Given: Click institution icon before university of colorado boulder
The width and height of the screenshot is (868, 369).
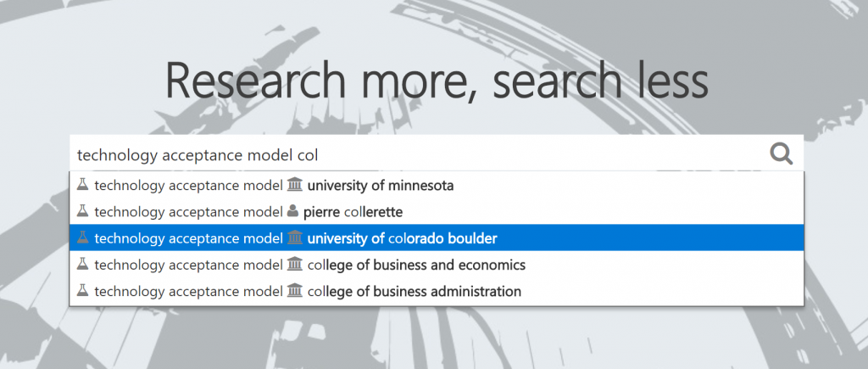Looking at the screenshot, I should (295, 238).
